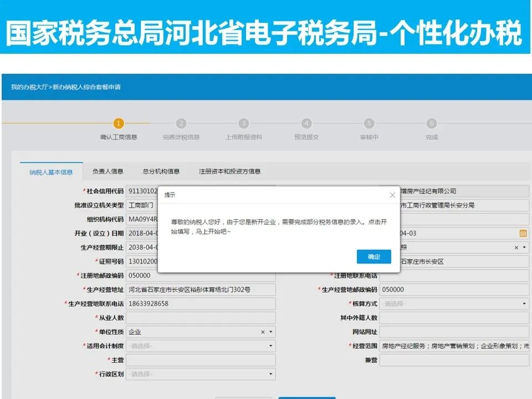Image resolution: width=532 pixels, height=399 pixels.
Task: Click step 5 circle for 审核中
Action: tap(369, 123)
